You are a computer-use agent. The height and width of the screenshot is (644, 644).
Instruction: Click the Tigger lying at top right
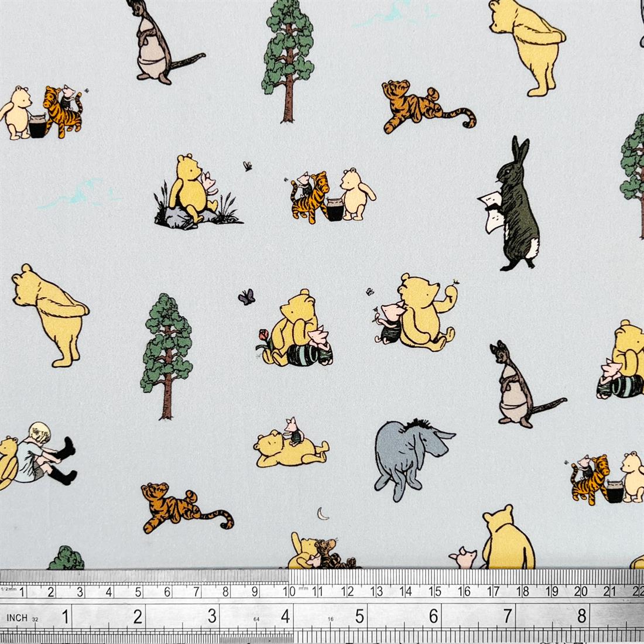(426, 107)
